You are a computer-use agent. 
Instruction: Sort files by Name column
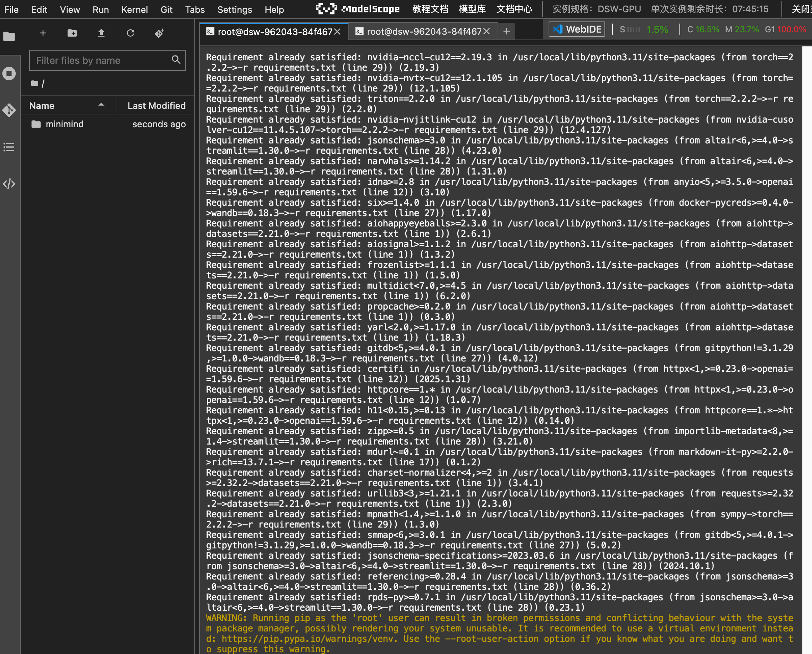(x=42, y=106)
